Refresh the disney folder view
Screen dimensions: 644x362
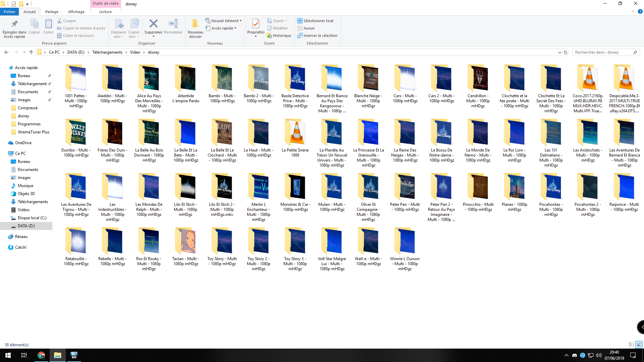[x=566, y=52]
